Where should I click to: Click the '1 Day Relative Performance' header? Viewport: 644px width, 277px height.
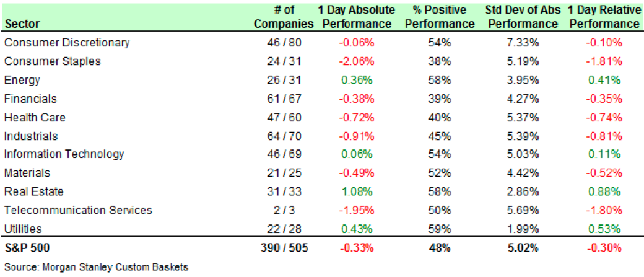(x=604, y=17)
